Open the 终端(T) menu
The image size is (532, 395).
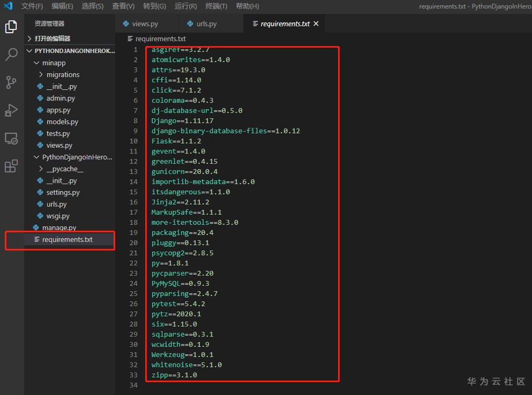coord(216,6)
